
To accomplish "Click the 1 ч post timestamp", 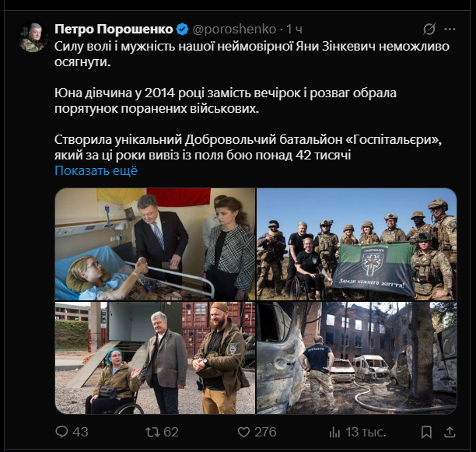I will tap(294, 29).
